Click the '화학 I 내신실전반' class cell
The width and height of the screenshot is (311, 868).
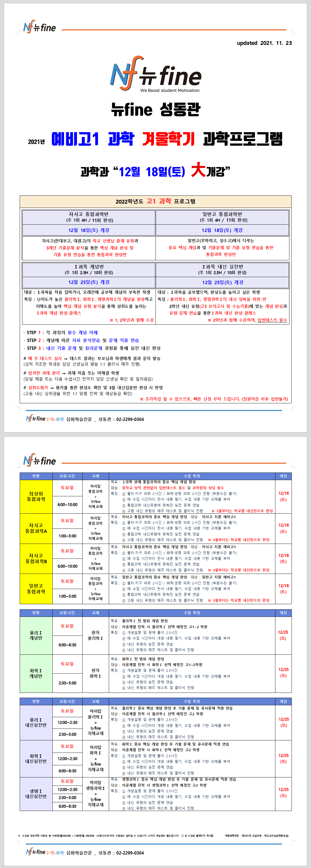[x=36, y=759]
